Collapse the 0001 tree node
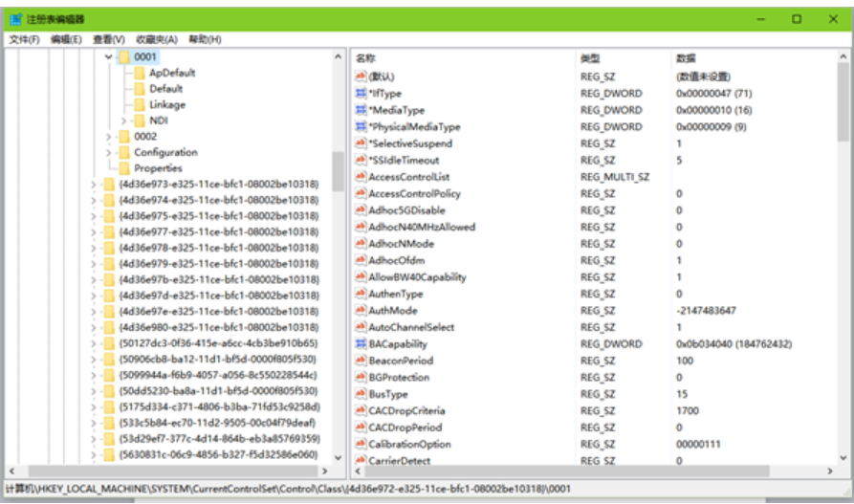The image size is (854, 504). (x=108, y=57)
